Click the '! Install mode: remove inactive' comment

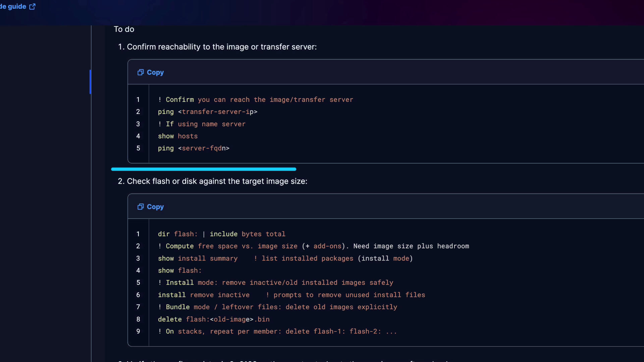coord(276,283)
